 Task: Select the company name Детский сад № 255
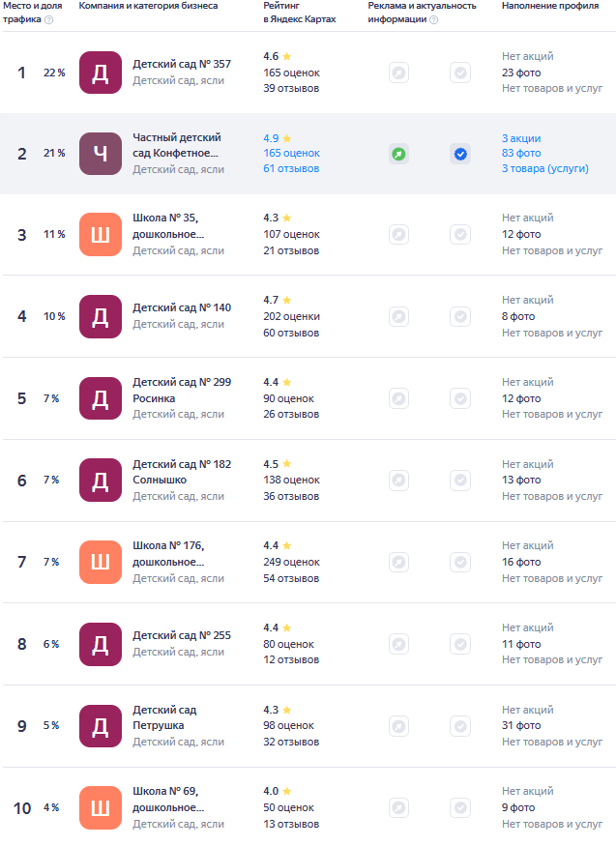pyautogui.click(x=182, y=635)
